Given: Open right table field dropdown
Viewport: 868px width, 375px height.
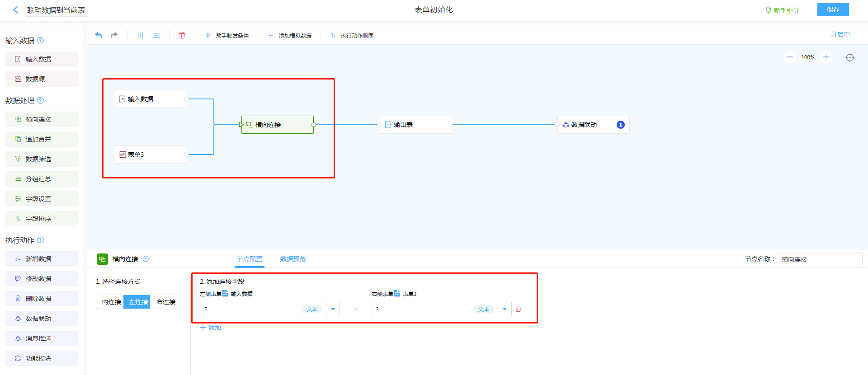Looking at the screenshot, I should tap(505, 309).
